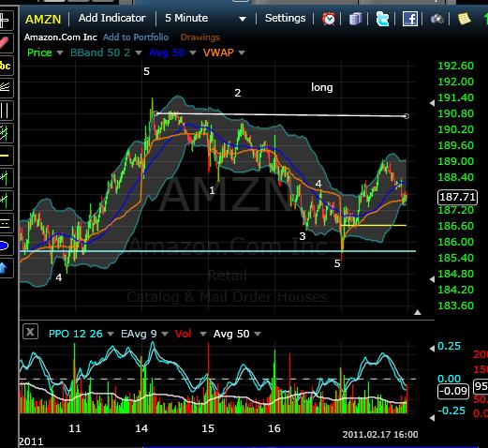Select the blue ellipse drawing tool
This screenshot has width=488, height=448.
click(x=5, y=246)
